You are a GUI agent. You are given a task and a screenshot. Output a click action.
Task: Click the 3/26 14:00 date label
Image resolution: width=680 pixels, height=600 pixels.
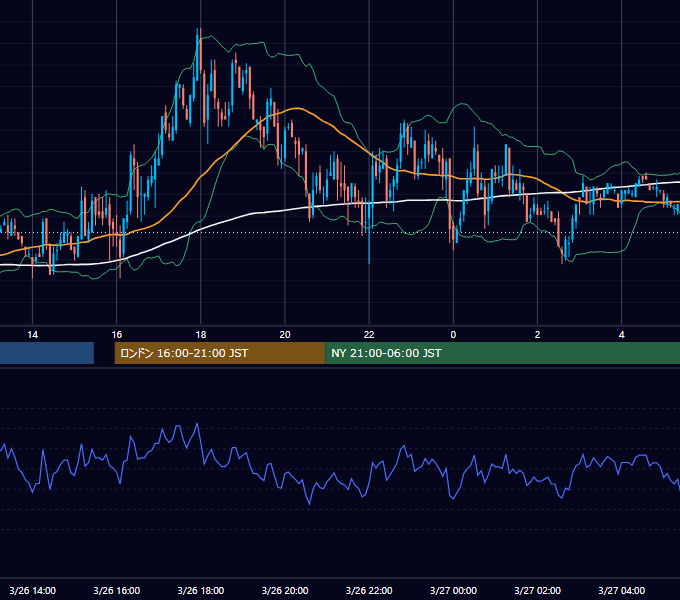pos(33,590)
